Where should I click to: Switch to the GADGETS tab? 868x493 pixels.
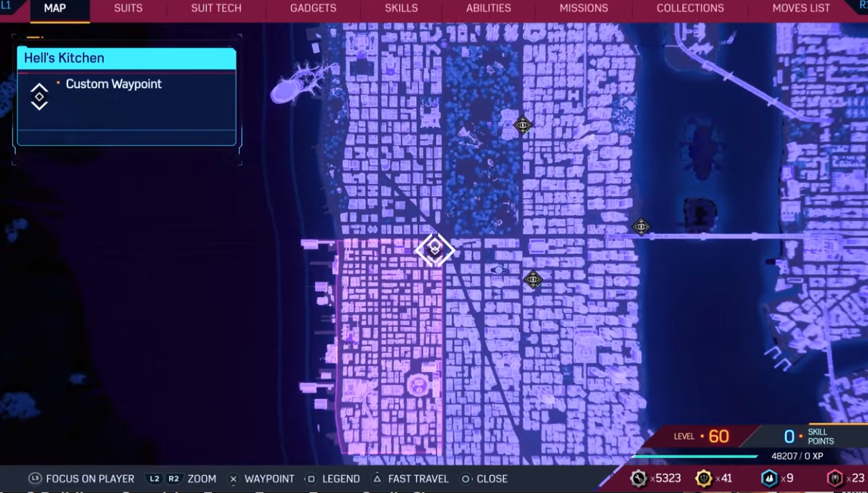click(x=313, y=9)
